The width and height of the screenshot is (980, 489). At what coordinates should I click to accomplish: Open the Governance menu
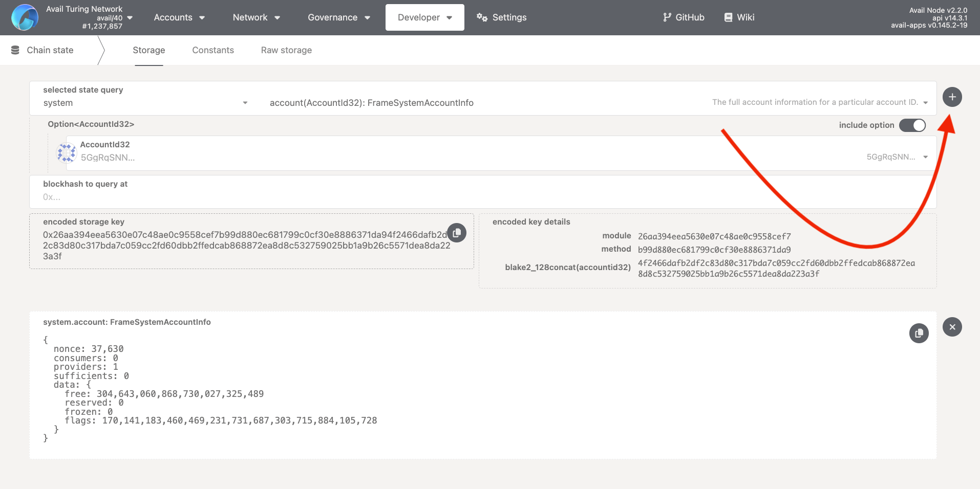338,17
